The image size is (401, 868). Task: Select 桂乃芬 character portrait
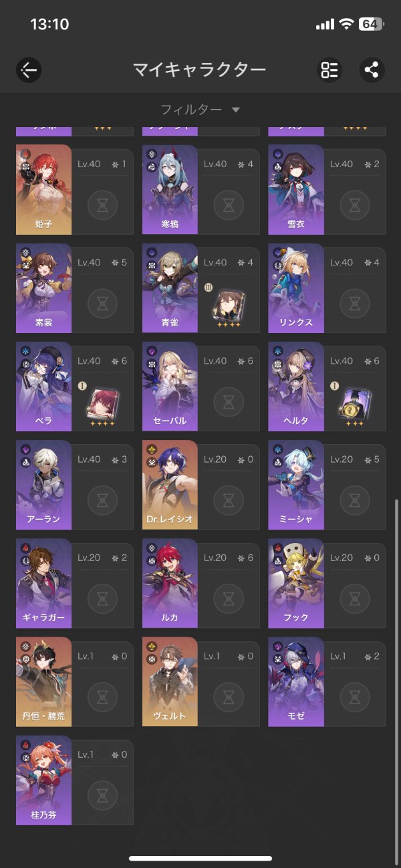tap(43, 780)
